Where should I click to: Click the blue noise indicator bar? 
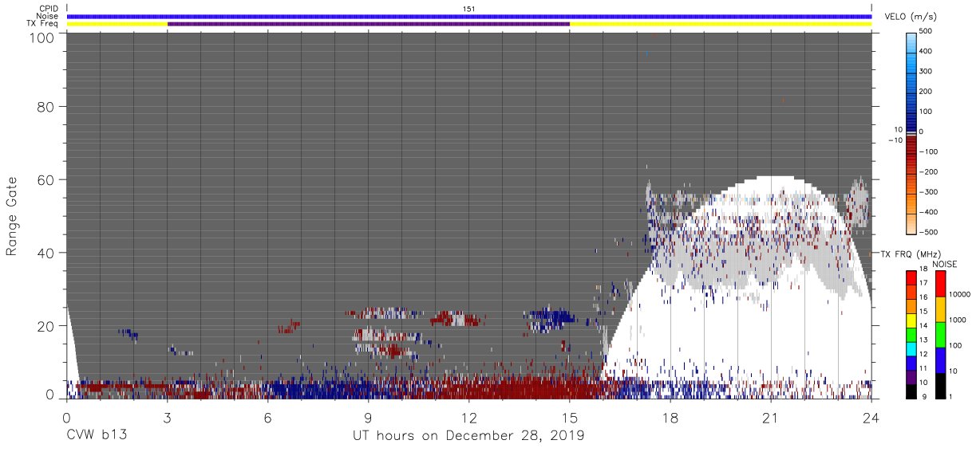click(x=468, y=16)
